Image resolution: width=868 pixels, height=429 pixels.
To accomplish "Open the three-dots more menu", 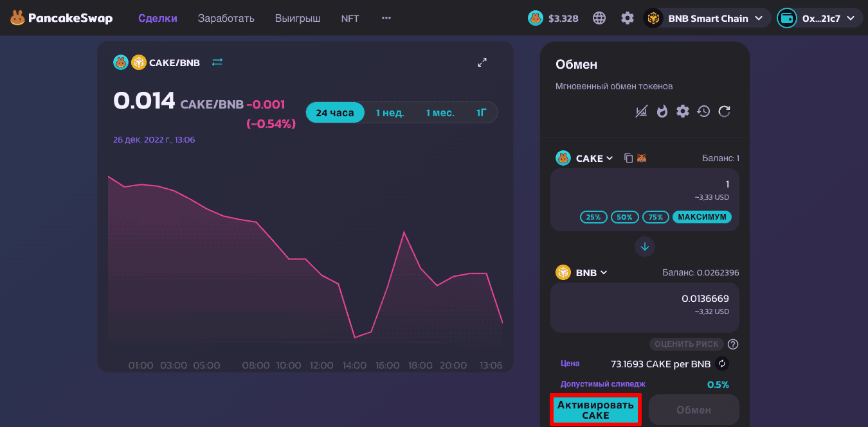I will pyautogui.click(x=386, y=18).
